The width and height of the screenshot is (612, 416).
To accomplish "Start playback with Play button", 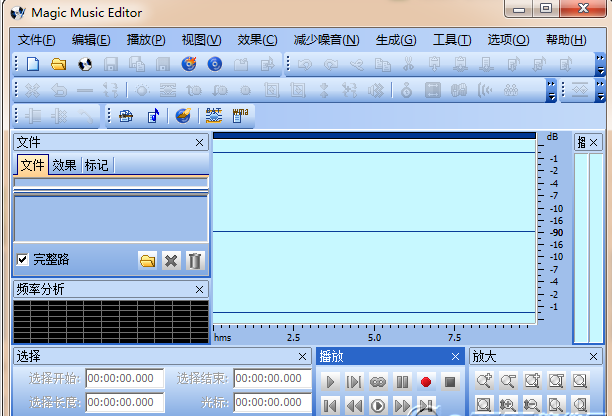I will [x=330, y=382].
